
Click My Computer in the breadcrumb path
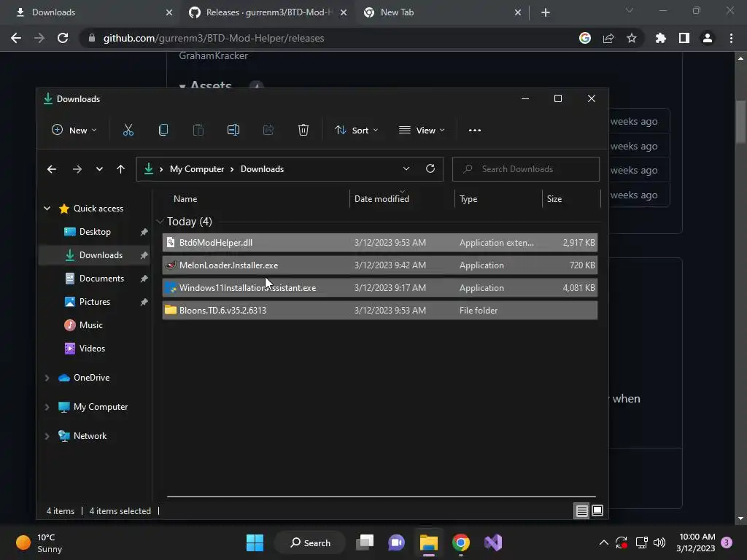tap(197, 169)
